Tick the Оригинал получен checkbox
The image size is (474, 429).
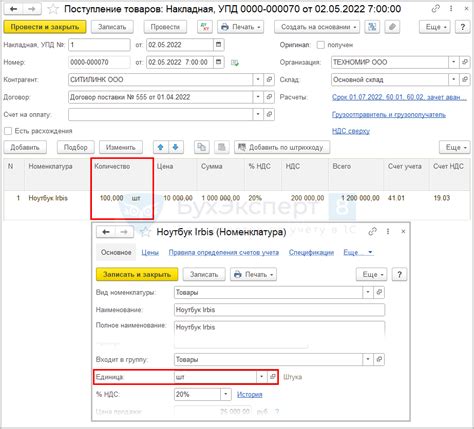click(320, 45)
